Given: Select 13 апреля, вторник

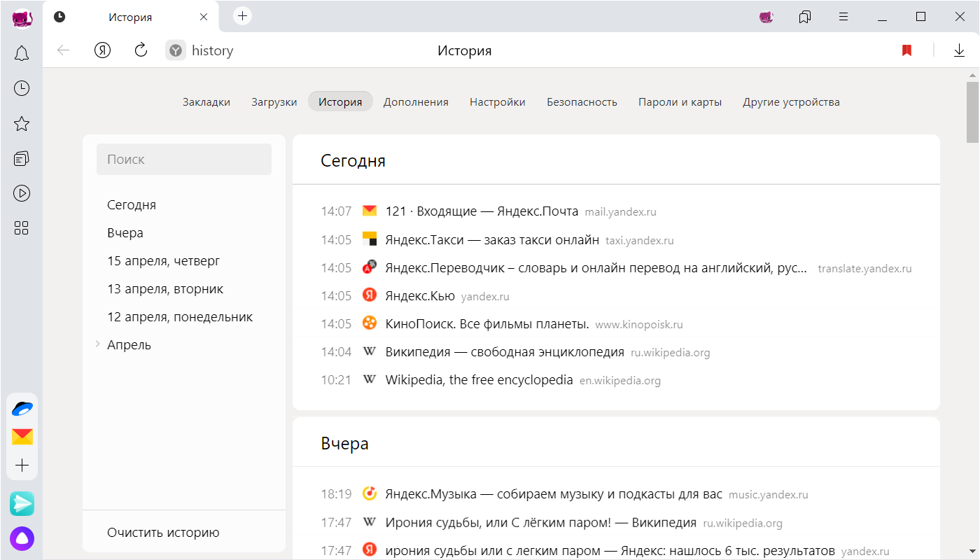Looking at the screenshot, I should [x=165, y=289].
